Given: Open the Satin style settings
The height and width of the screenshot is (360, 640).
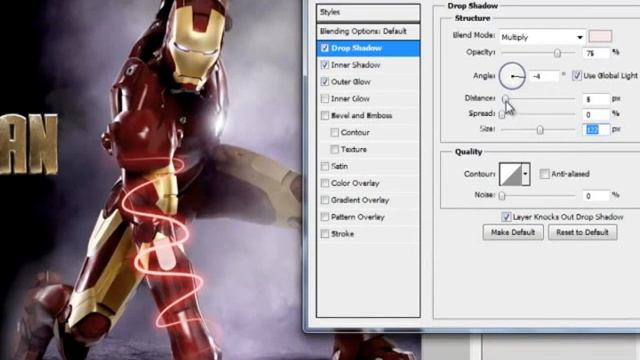Looking at the screenshot, I should pos(339,166).
